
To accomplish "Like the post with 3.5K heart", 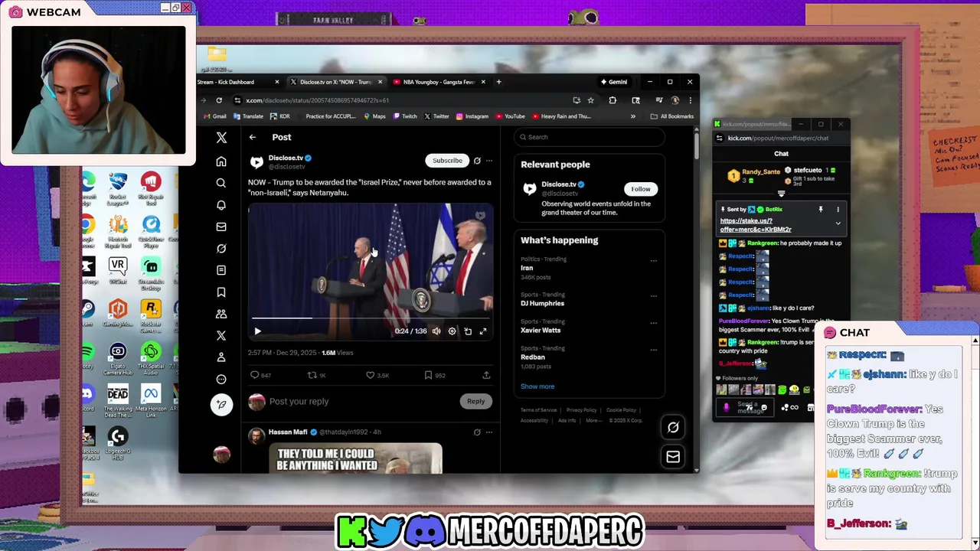I will click(x=370, y=375).
